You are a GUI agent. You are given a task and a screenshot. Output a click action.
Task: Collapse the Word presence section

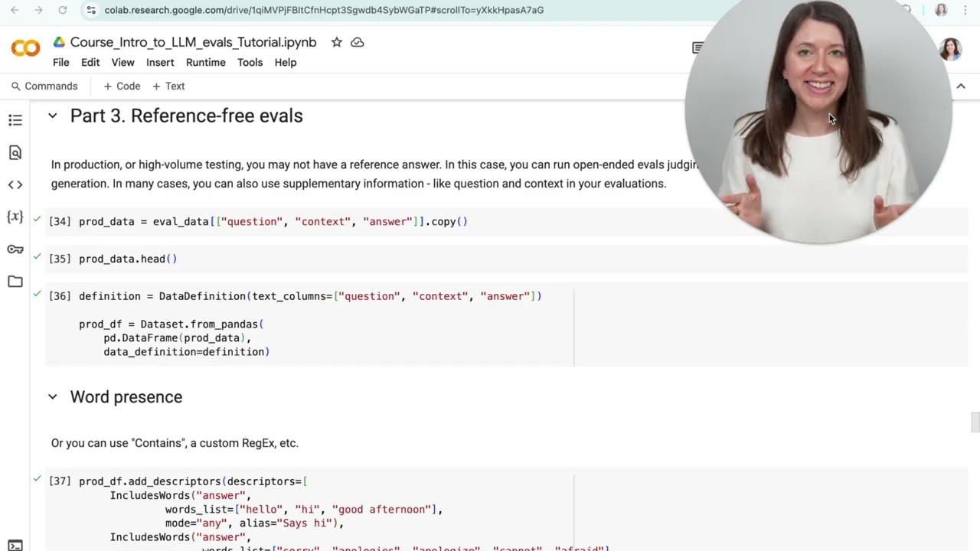point(52,396)
